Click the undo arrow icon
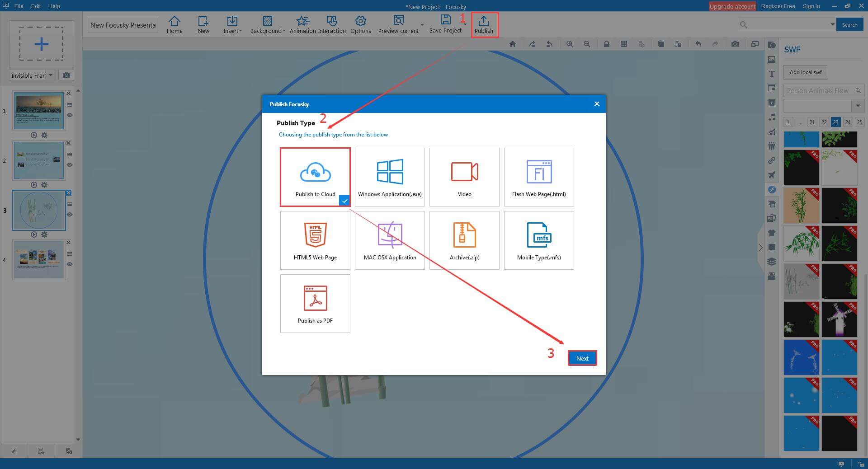The width and height of the screenshot is (868, 469). click(x=698, y=44)
